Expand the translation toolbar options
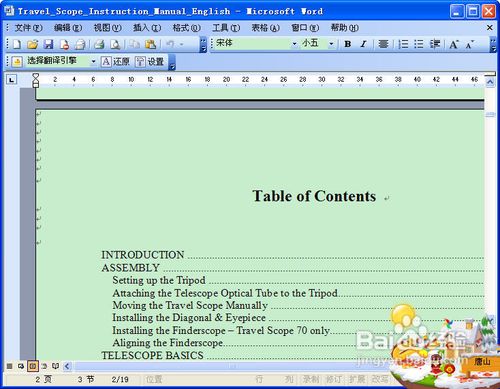The image size is (500, 389). click(x=172, y=63)
